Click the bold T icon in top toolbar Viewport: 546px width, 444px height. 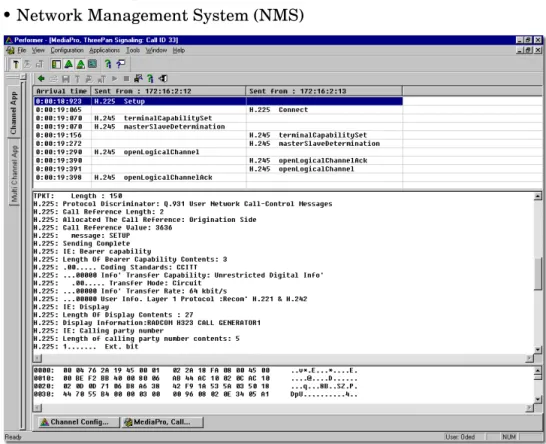click(16, 64)
